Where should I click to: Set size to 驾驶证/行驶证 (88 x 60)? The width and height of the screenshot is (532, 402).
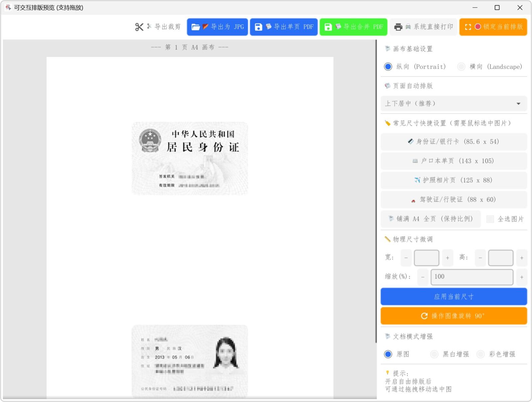click(454, 200)
